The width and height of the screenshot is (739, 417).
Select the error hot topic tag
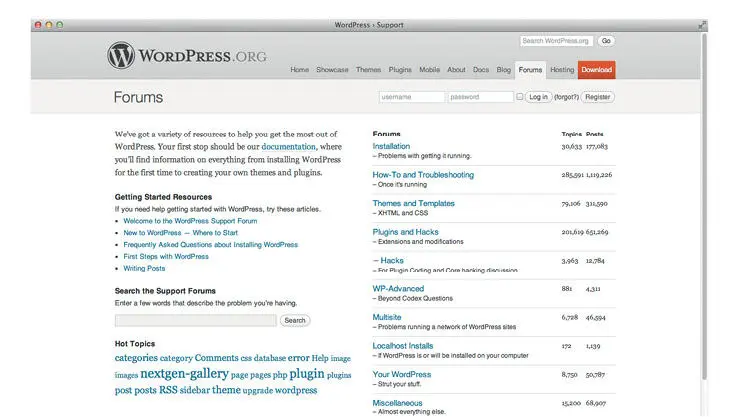tap(298, 358)
